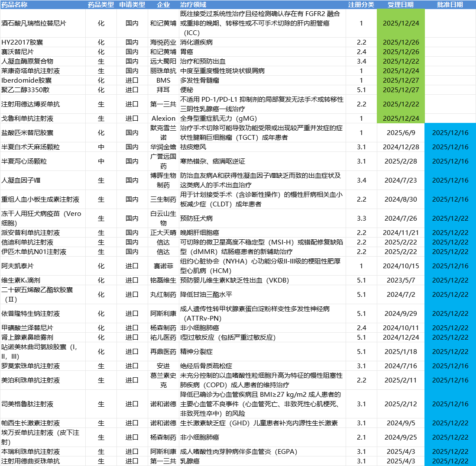Click the 绝经后骨质疏松症 cell

(206, 366)
